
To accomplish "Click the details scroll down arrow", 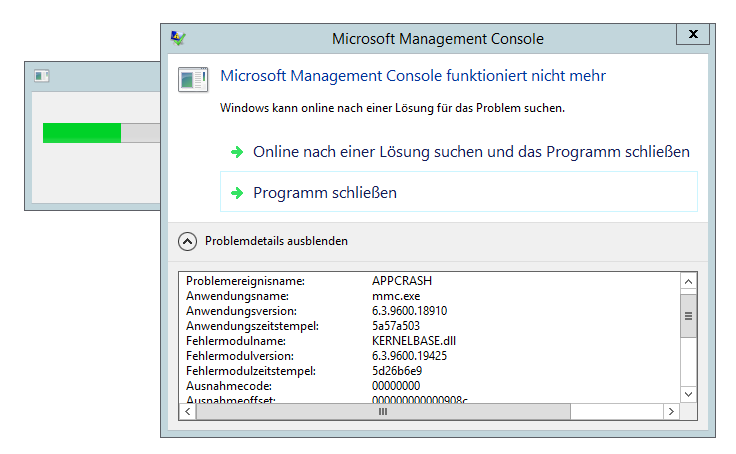I will (689, 394).
